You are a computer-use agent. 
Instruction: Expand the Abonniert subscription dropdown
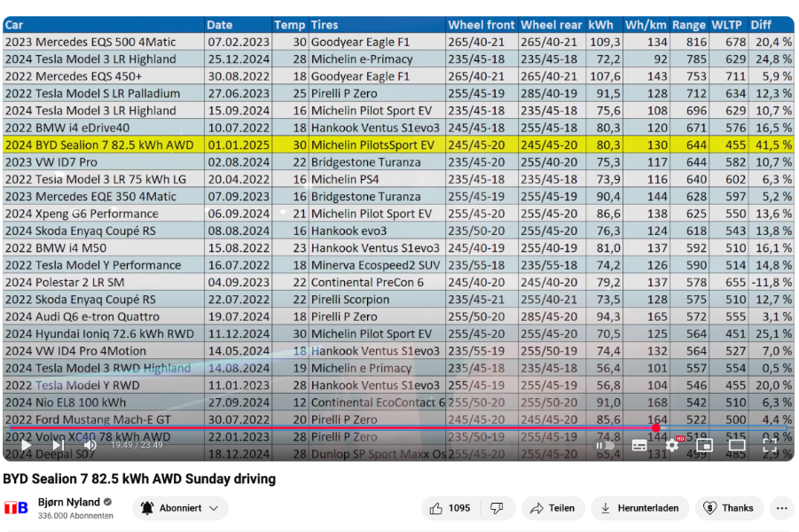[x=180, y=508]
